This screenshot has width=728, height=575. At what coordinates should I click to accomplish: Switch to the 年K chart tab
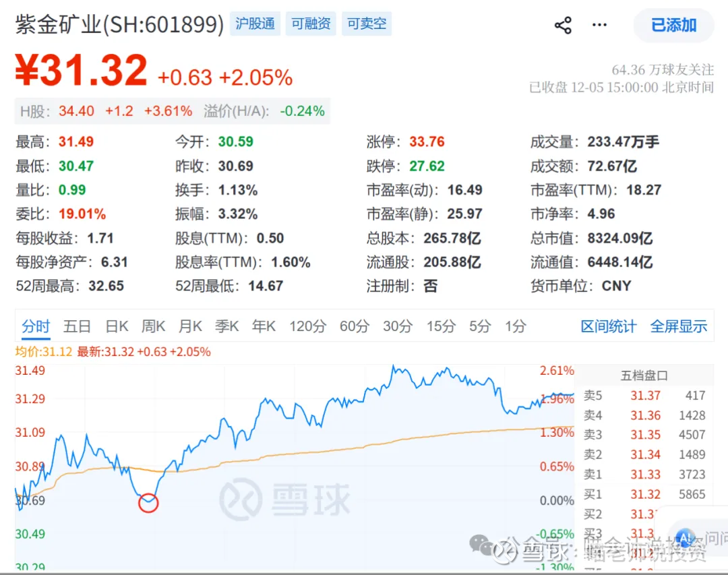click(264, 327)
